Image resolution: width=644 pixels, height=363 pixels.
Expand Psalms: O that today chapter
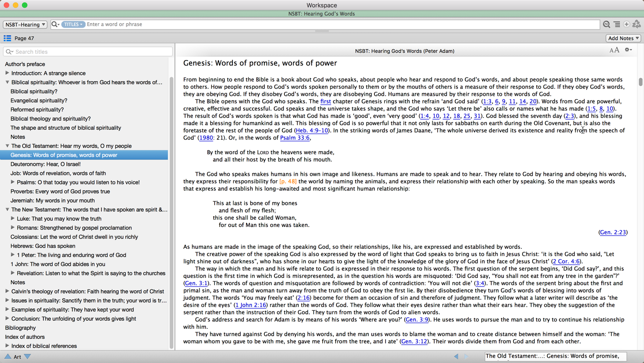[x=13, y=182]
